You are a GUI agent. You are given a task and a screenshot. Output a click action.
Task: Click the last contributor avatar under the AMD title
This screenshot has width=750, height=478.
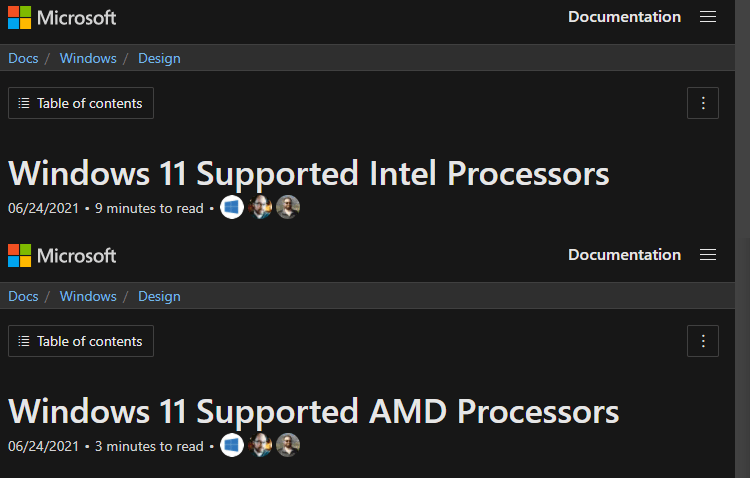point(288,445)
